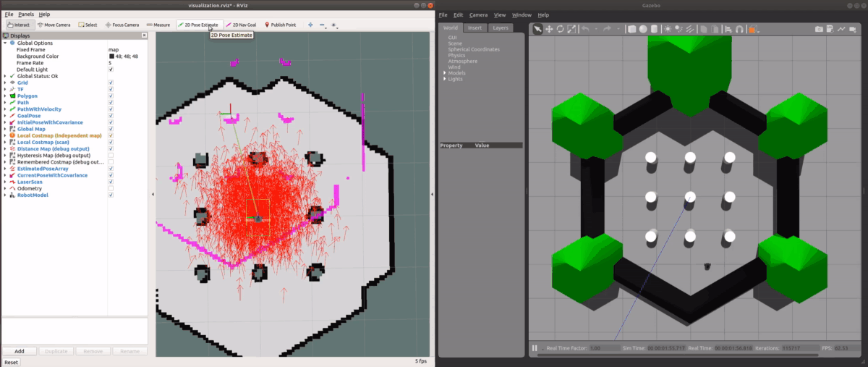
Task: Expand the PathWithVelocity display node
Action: (x=5, y=109)
